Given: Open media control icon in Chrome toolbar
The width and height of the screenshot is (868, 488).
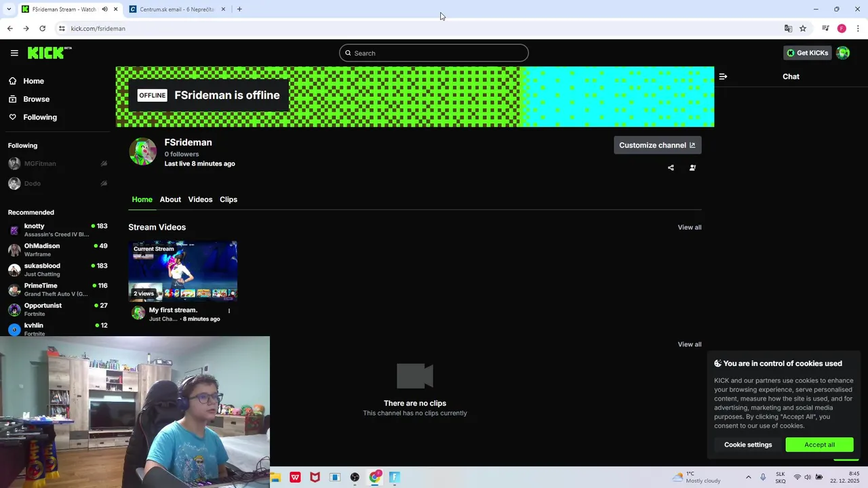Looking at the screenshot, I should tap(825, 28).
